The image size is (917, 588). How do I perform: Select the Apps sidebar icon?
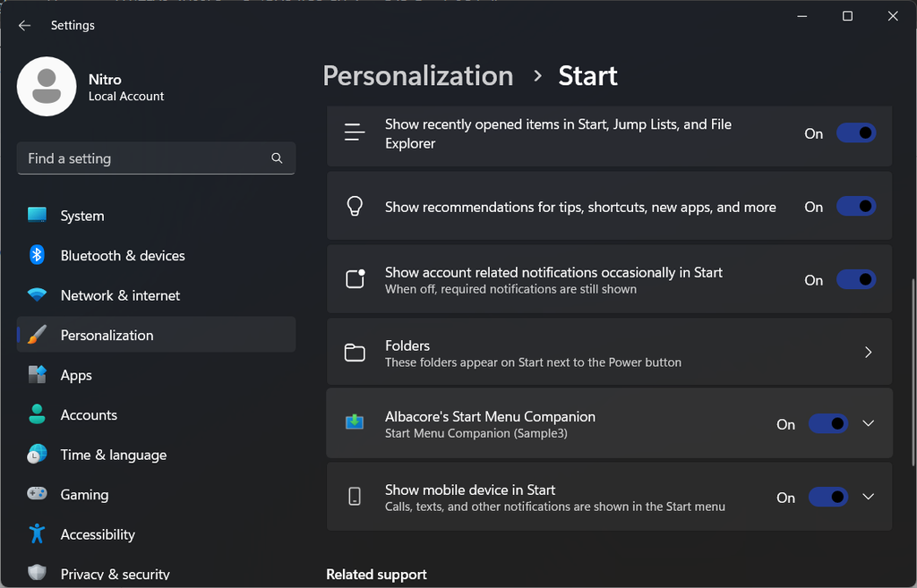tap(37, 374)
